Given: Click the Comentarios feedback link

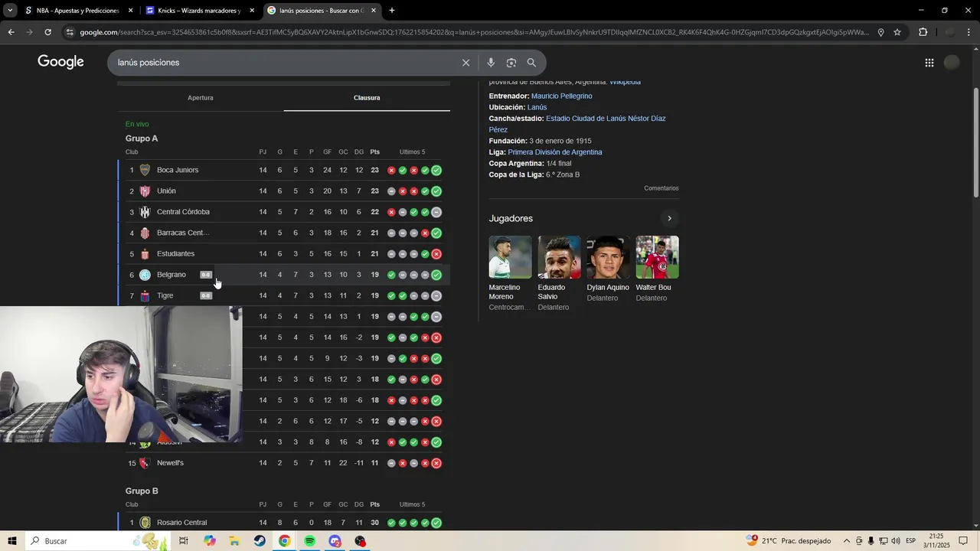Looking at the screenshot, I should coord(661,188).
